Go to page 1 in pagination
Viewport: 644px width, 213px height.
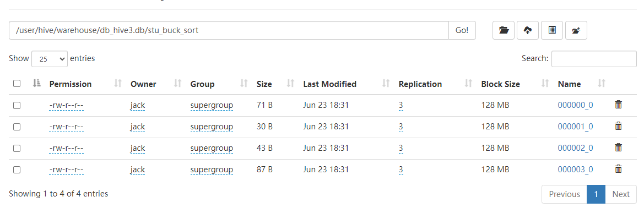tap(596, 194)
